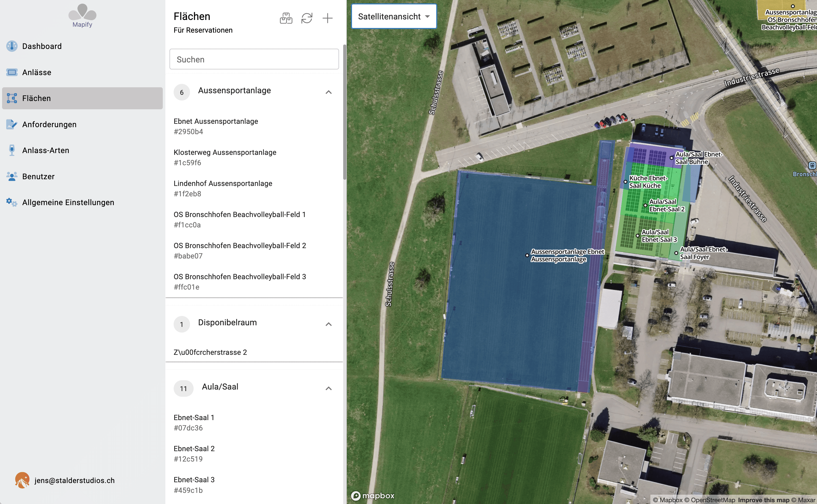Open Anforderungen via its sidebar icon
Screen dimensions: 817x504
click(x=11, y=124)
